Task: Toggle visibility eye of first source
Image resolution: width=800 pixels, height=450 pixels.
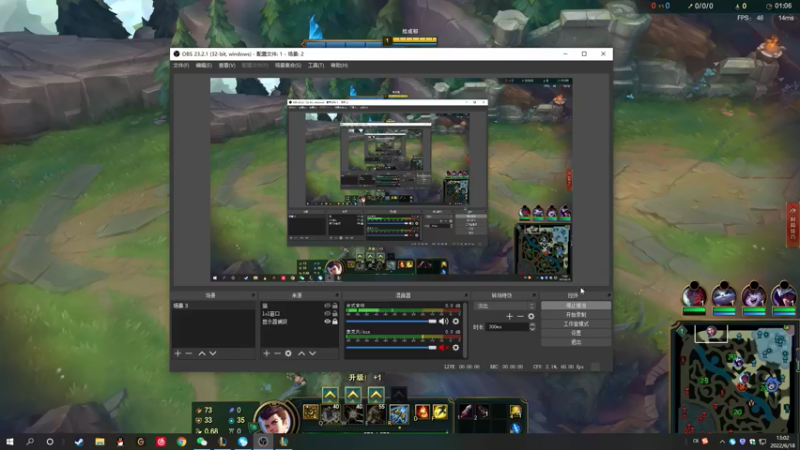Action: pyautogui.click(x=327, y=306)
